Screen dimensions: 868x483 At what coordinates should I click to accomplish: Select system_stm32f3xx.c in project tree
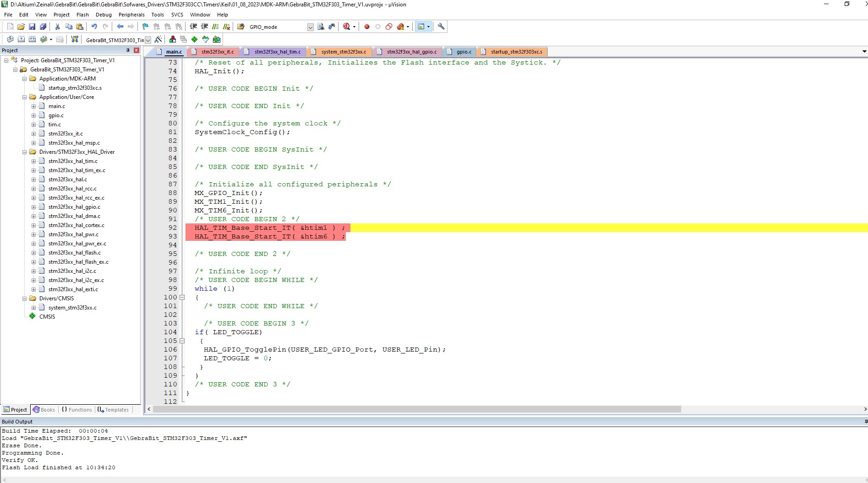pyautogui.click(x=72, y=308)
